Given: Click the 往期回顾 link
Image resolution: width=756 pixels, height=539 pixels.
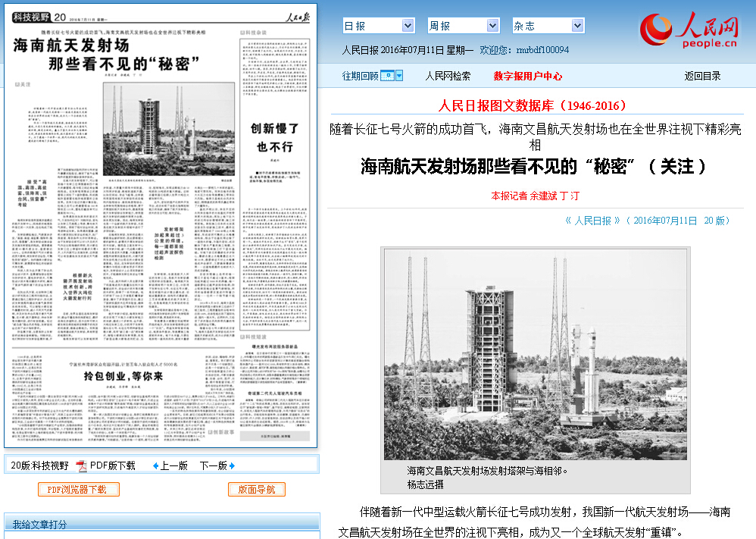Looking at the screenshot, I should click(x=360, y=76).
